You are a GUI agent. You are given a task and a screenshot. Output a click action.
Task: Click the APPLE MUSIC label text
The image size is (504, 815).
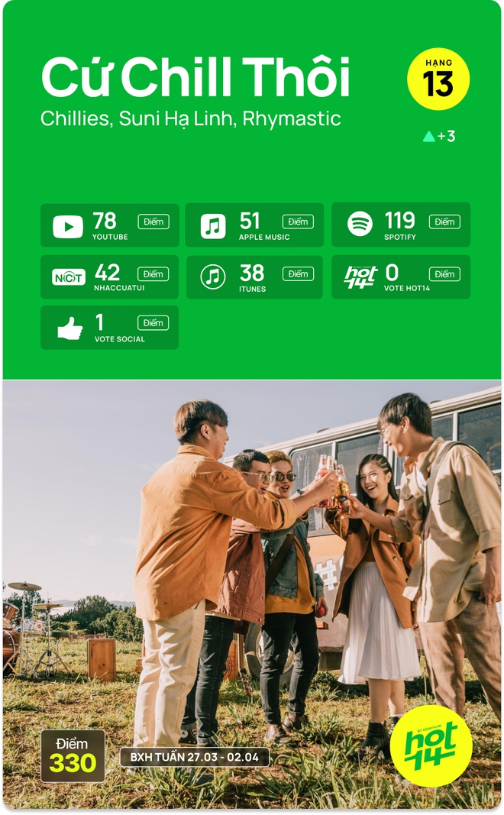pos(264,237)
